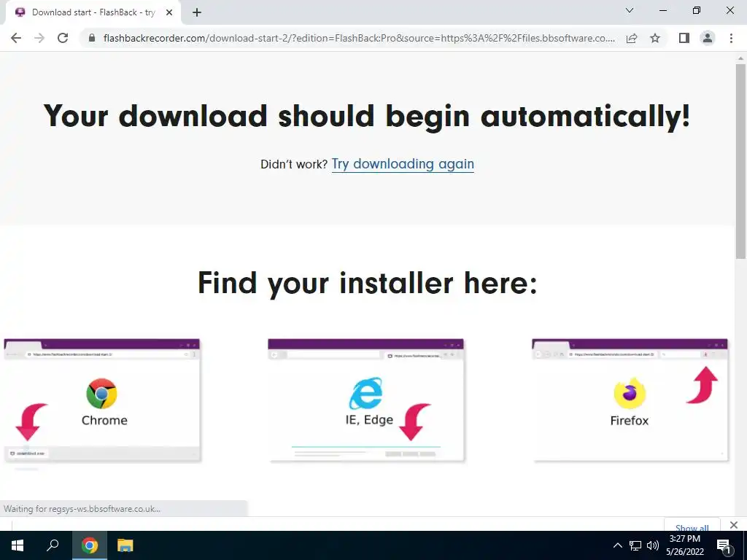Switch to Chrome in the taskbar

[x=89, y=545]
